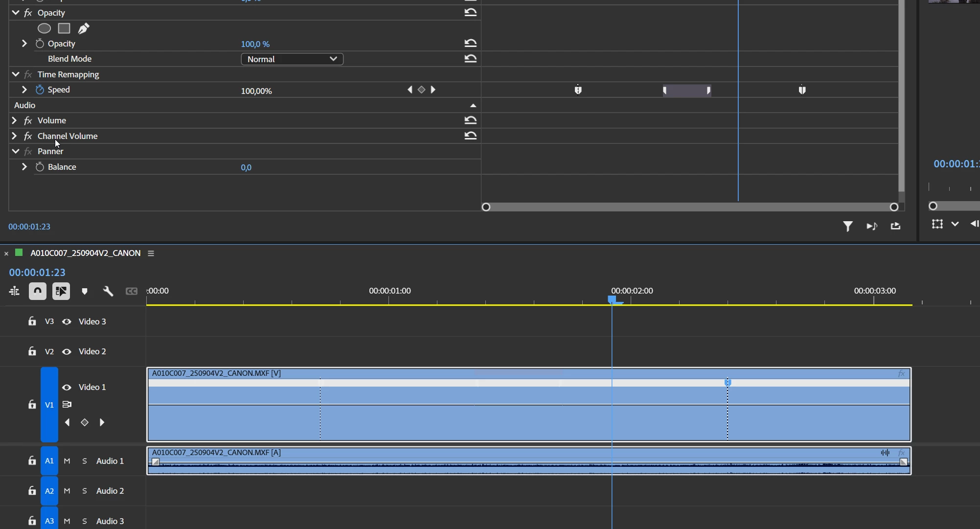This screenshot has height=529, width=980.
Task: Toggle Snap in Timeline magnet button
Action: (38, 291)
